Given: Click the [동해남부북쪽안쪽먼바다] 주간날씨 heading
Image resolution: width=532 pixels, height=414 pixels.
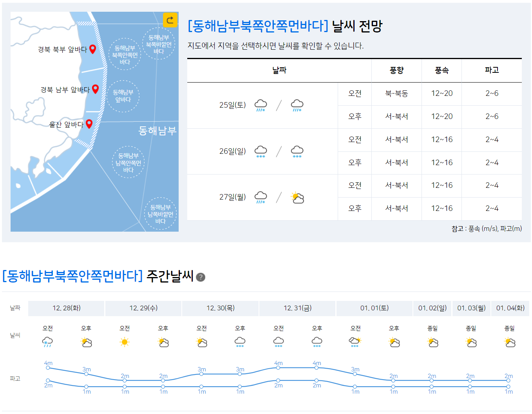Looking at the screenshot, I should pos(98,276).
